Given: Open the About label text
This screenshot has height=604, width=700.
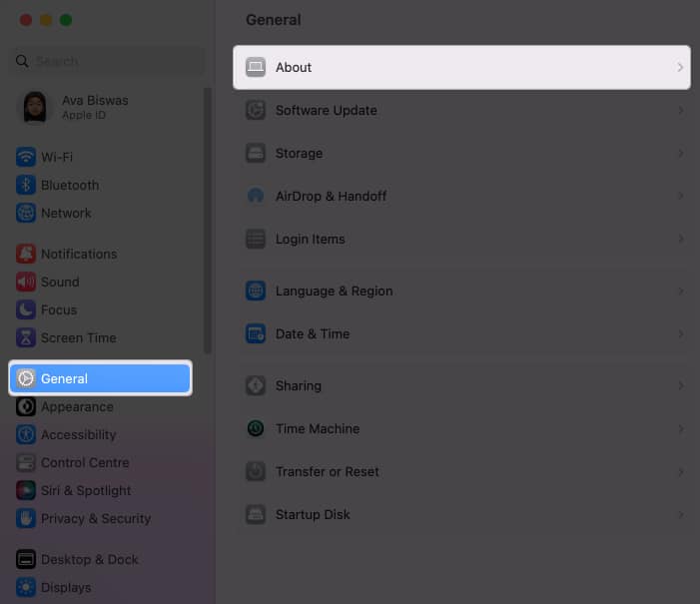Looking at the screenshot, I should click(x=294, y=68).
